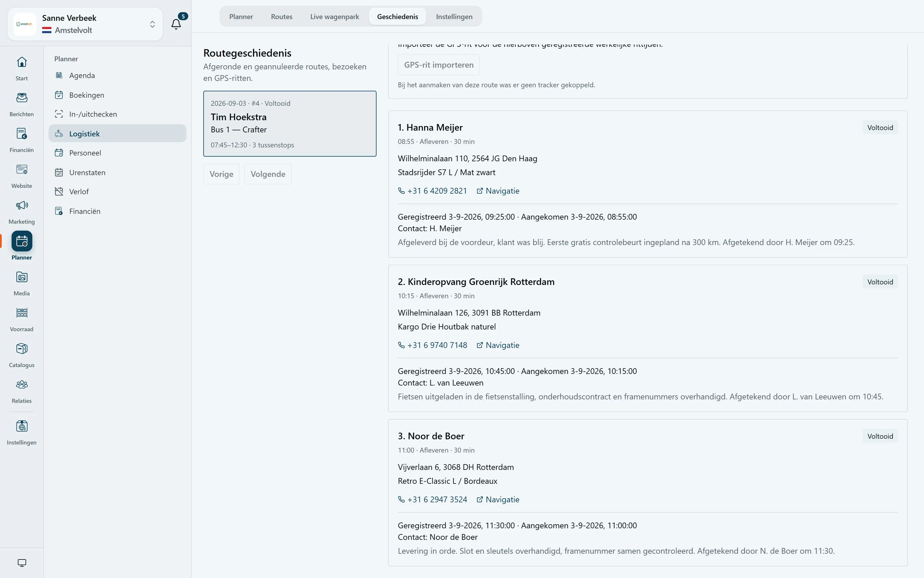Image resolution: width=924 pixels, height=578 pixels.
Task: Click address Vijverlaan 6, 3068 DH Rotterdam
Action: 456,467
